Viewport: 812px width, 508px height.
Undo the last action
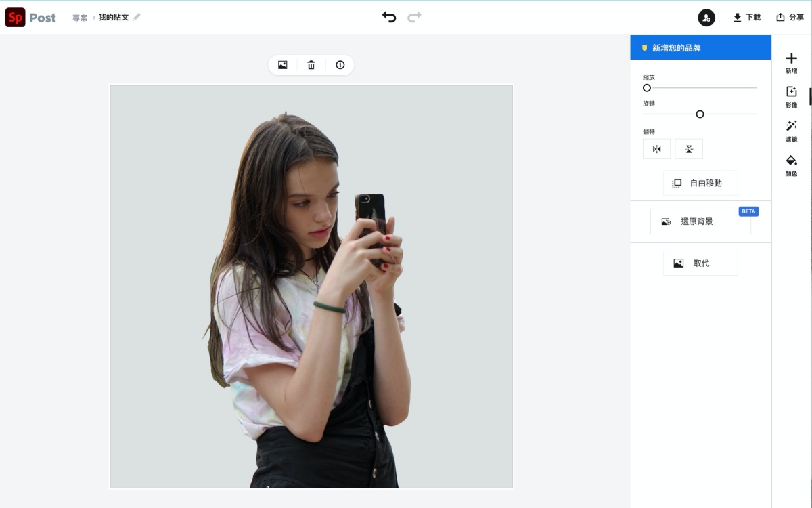pos(389,17)
